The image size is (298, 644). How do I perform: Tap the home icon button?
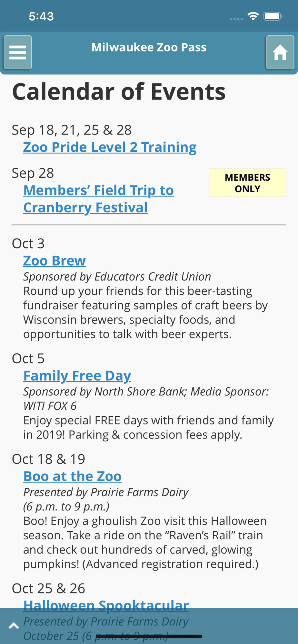pos(280,52)
